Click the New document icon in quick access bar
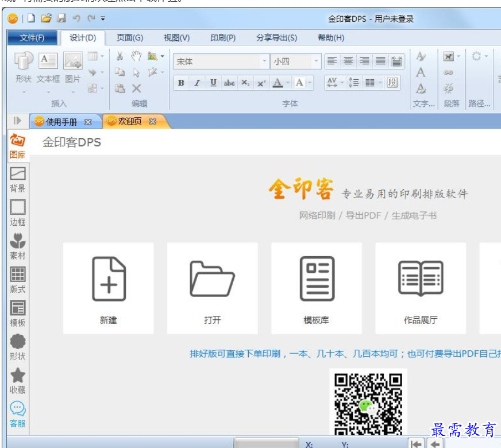 pos(31,18)
